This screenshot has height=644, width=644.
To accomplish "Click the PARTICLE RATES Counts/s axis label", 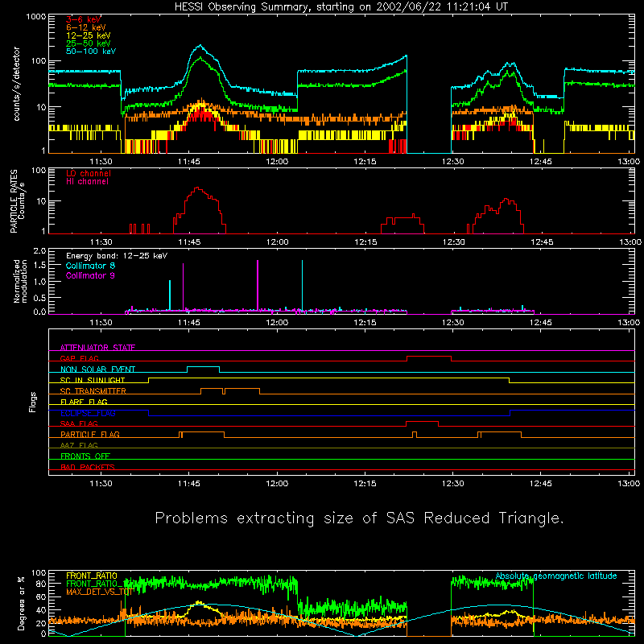I will (17, 200).
